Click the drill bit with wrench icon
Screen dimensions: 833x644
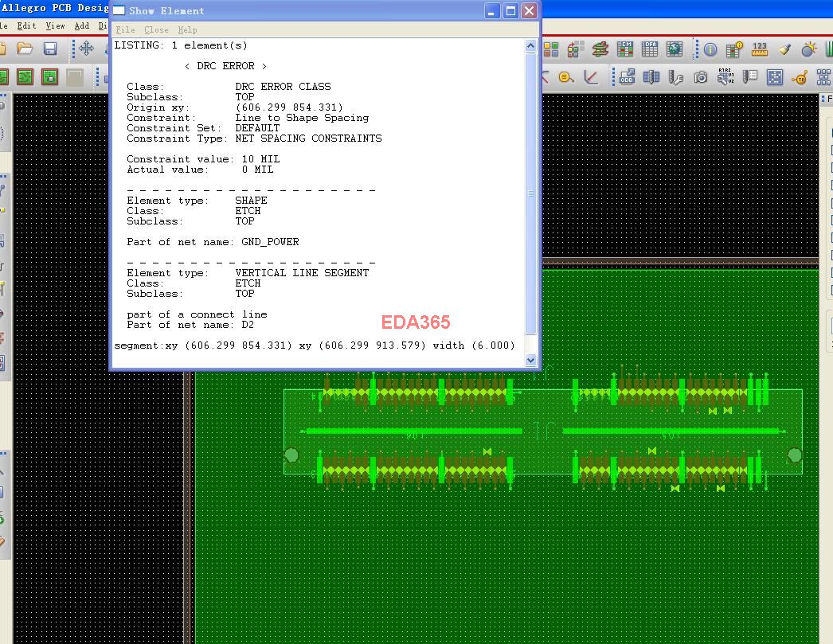pos(676,77)
